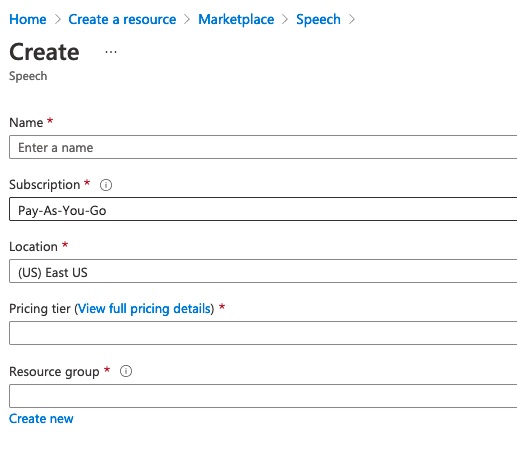The image size is (517, 449).
Task: Open the Marketplace breadcrumb link
Action: (236, 19)
